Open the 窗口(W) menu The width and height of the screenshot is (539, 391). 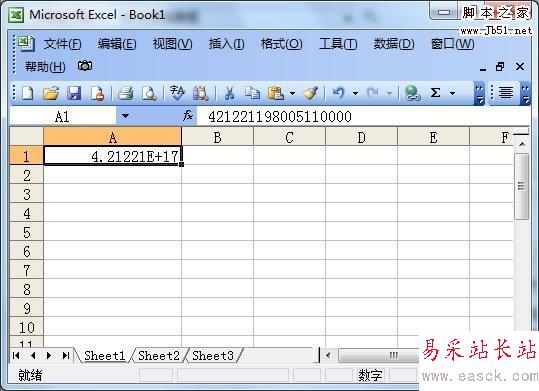click(452, 44)
